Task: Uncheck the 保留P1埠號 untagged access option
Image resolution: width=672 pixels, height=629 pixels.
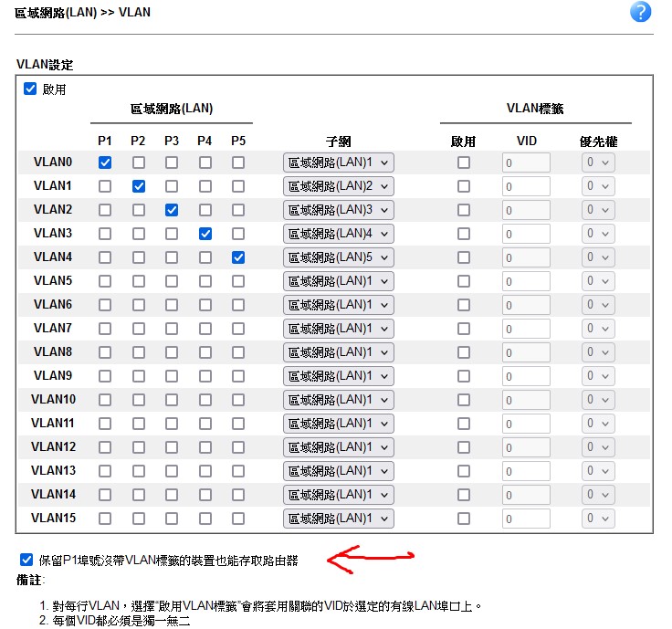Action: coord(26,559)
